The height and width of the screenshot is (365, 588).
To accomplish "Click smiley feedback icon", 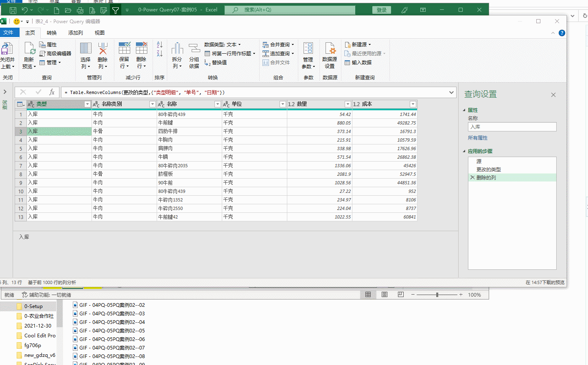I will coord(17,21).
